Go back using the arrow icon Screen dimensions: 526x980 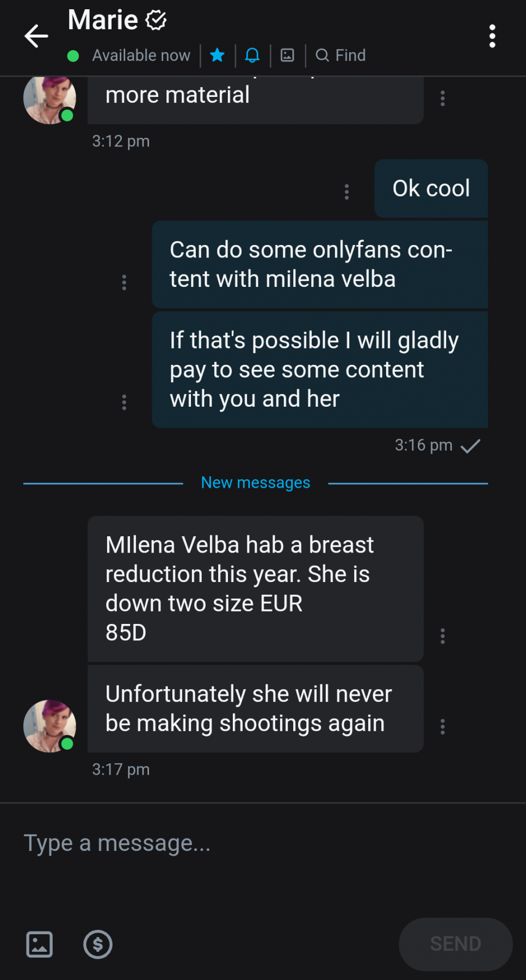(x=36, y=36)
